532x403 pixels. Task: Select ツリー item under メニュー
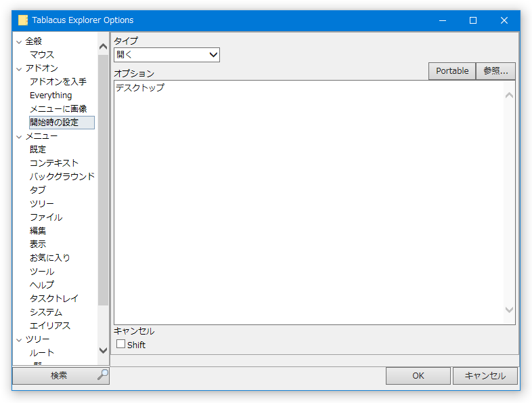click(42, 204)
